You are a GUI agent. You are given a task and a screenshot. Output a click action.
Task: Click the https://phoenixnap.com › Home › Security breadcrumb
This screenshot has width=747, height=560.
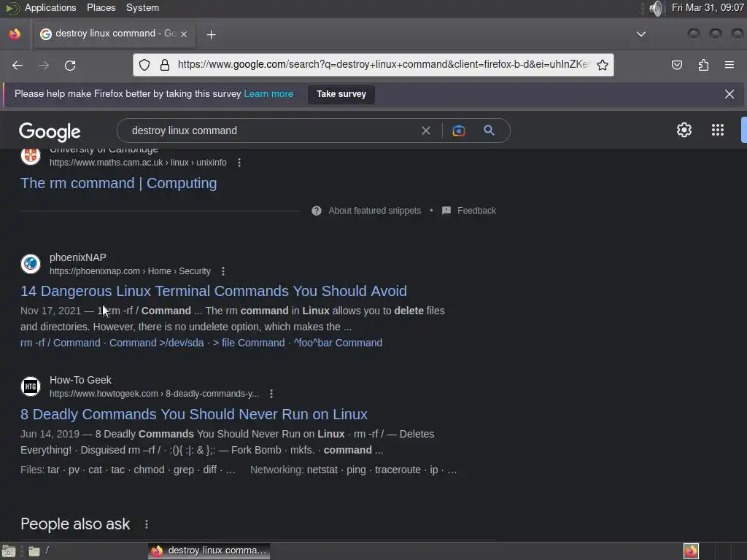pos(130,271)
